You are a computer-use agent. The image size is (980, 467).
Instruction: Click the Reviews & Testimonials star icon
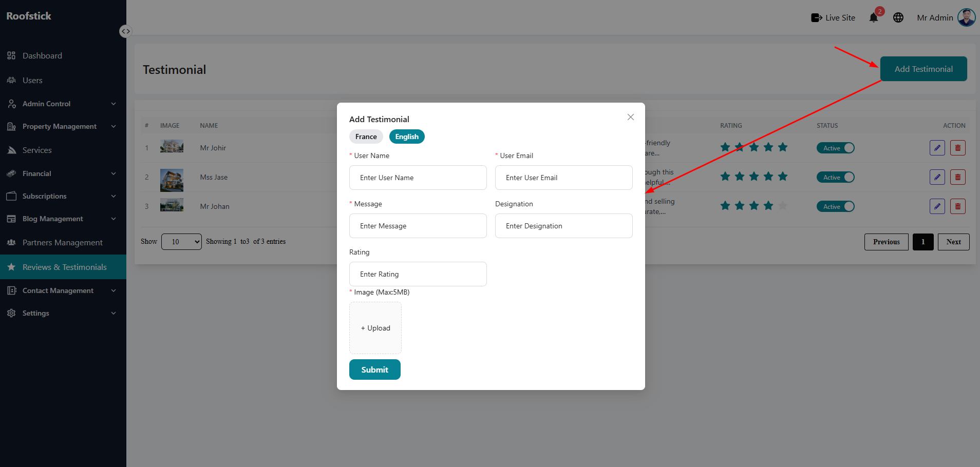11,267
